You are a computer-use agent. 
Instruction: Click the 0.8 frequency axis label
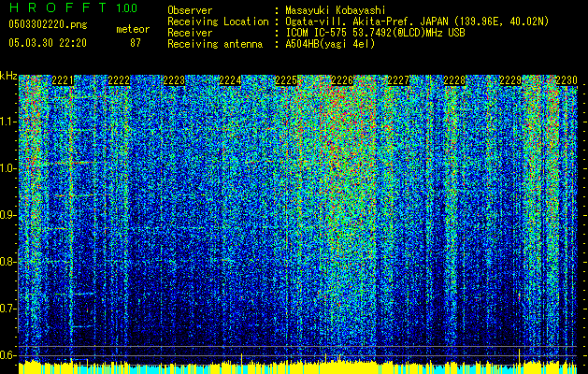pos(7,262)
